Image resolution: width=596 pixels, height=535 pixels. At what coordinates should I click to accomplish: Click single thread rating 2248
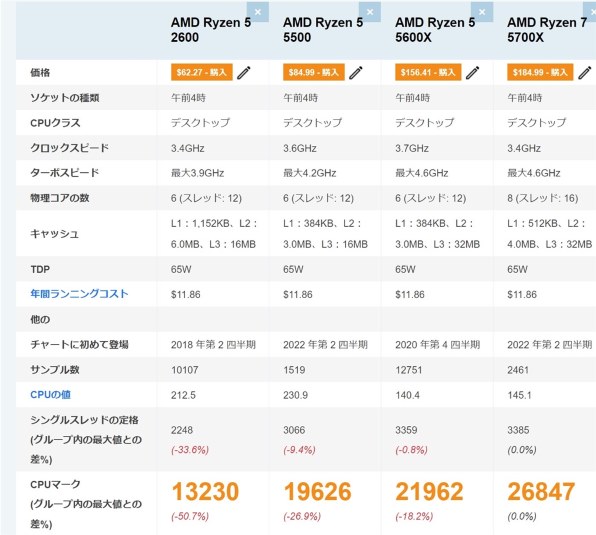tap(182, 430)
